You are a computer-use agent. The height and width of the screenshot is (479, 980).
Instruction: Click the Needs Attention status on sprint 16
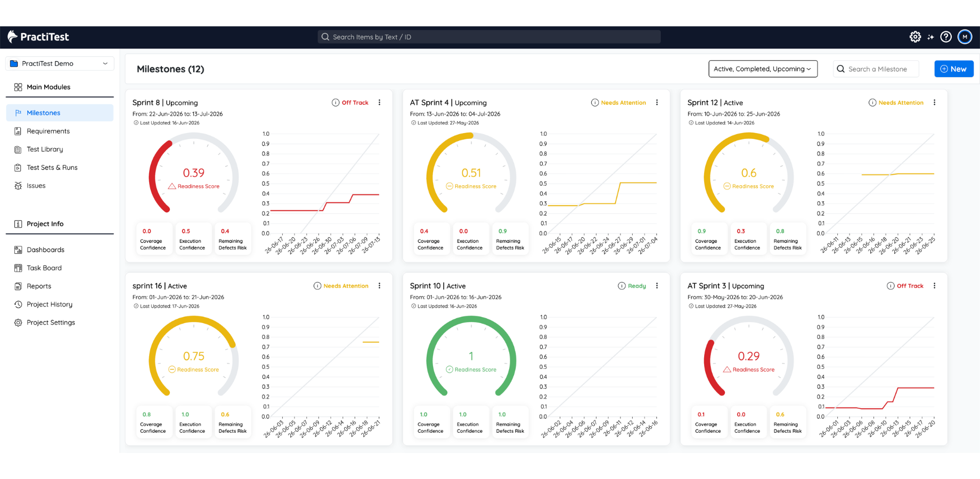coord(346,286)
